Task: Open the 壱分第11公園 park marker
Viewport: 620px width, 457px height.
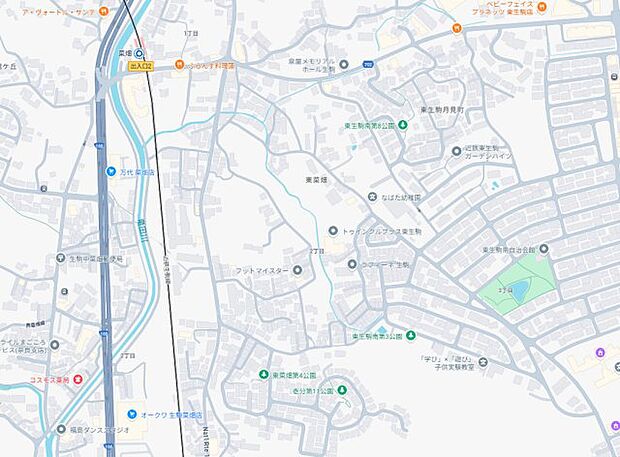Action: coord(342,391)
